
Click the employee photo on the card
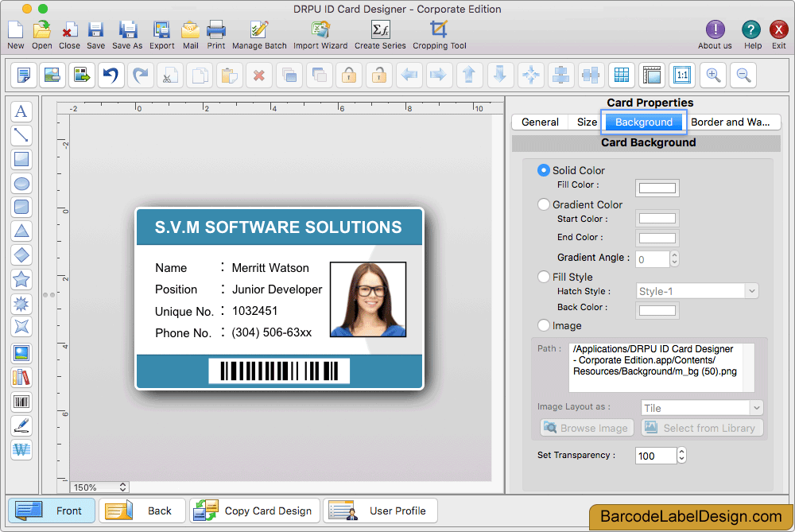368,299
